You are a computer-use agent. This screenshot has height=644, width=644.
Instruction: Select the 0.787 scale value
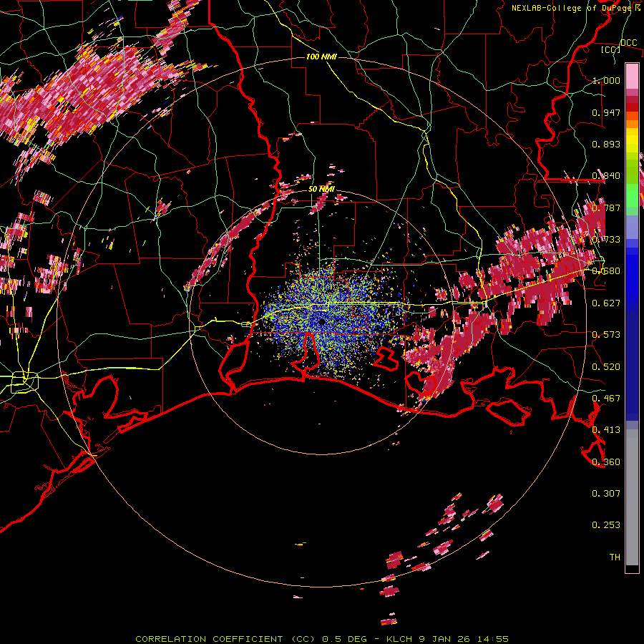[606, 208]
